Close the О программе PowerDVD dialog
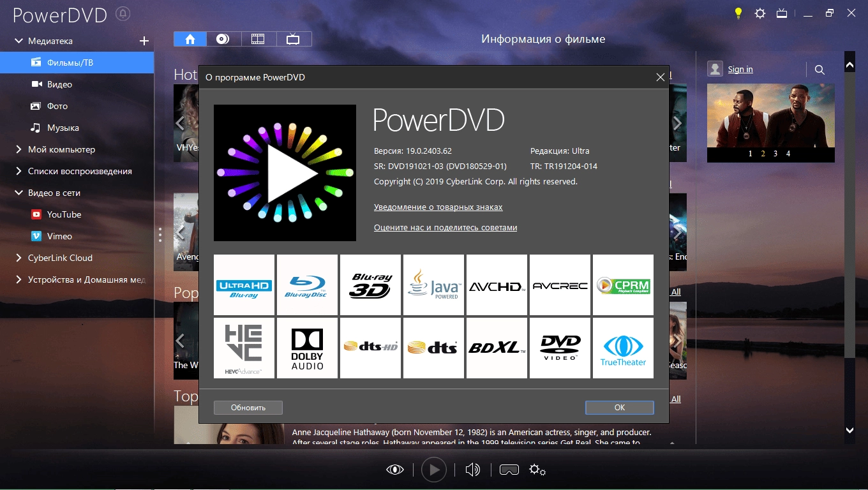The width and height of the screenshot is (868, 490). pyautogui.click(x=661, y=77)
